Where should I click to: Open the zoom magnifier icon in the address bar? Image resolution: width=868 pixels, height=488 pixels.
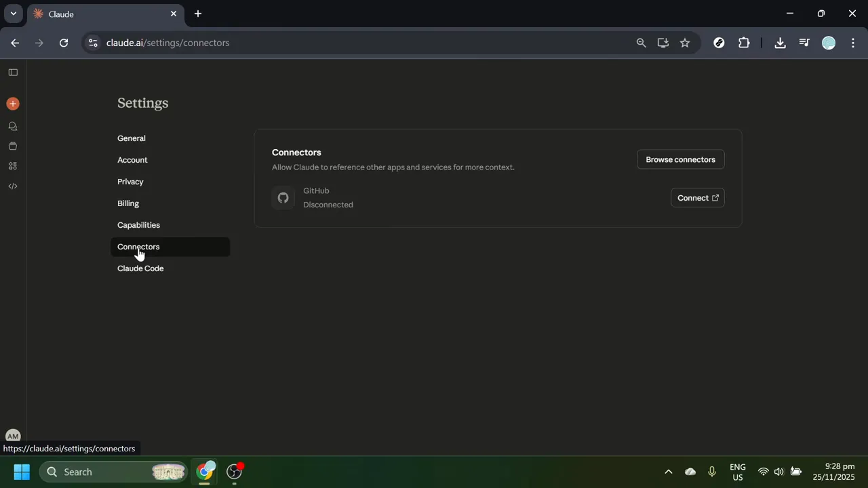coord(641,43)
